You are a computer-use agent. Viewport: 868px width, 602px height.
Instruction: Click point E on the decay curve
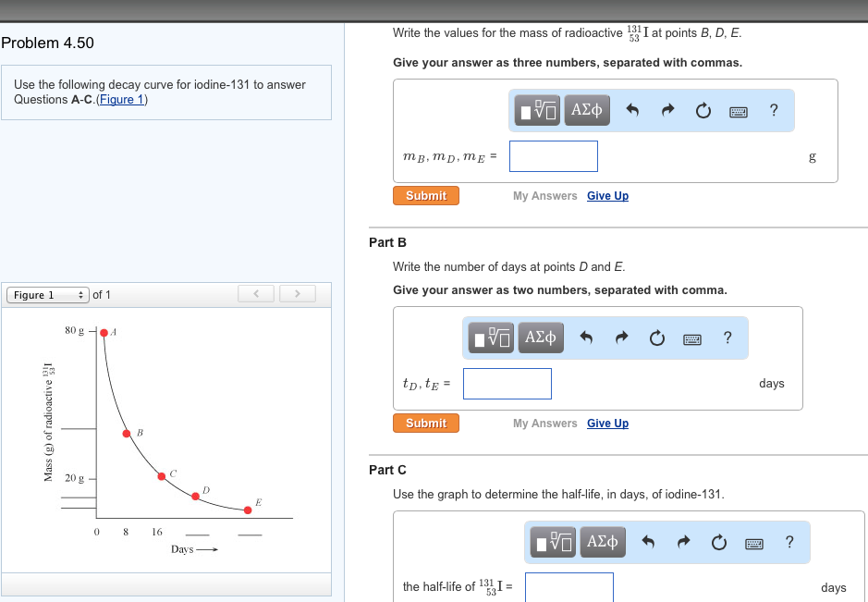tap(248, 510)
